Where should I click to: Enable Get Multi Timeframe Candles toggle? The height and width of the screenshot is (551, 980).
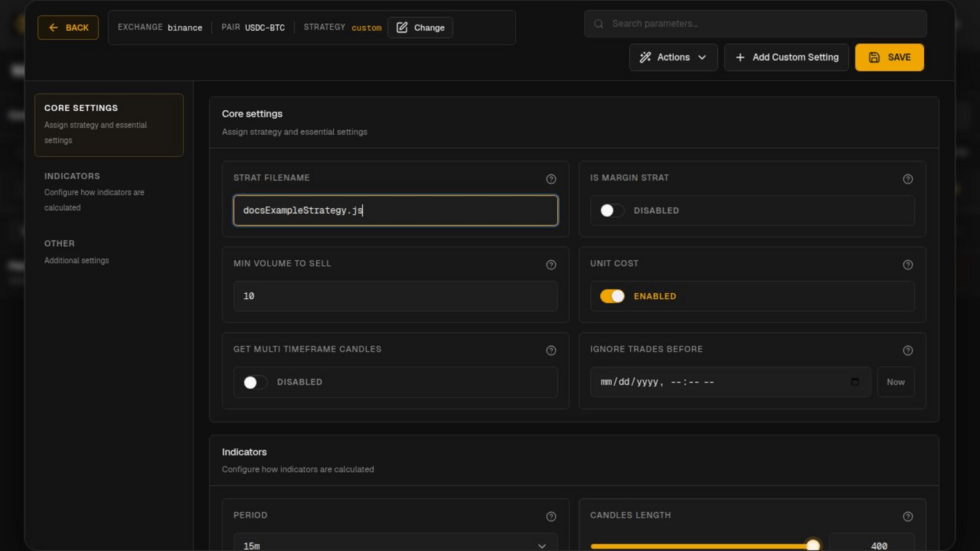(x=255, y=382)
